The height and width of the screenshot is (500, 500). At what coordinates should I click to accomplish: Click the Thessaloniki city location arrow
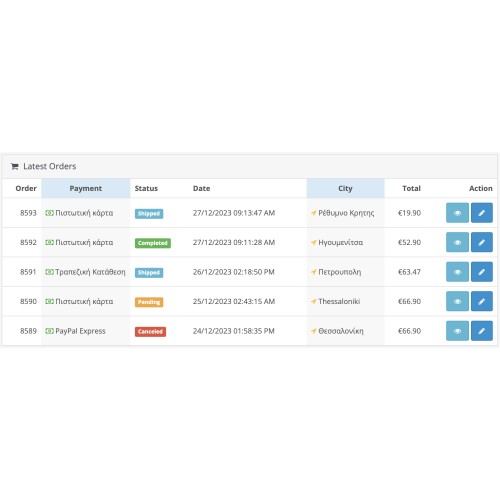pos(314,302)
